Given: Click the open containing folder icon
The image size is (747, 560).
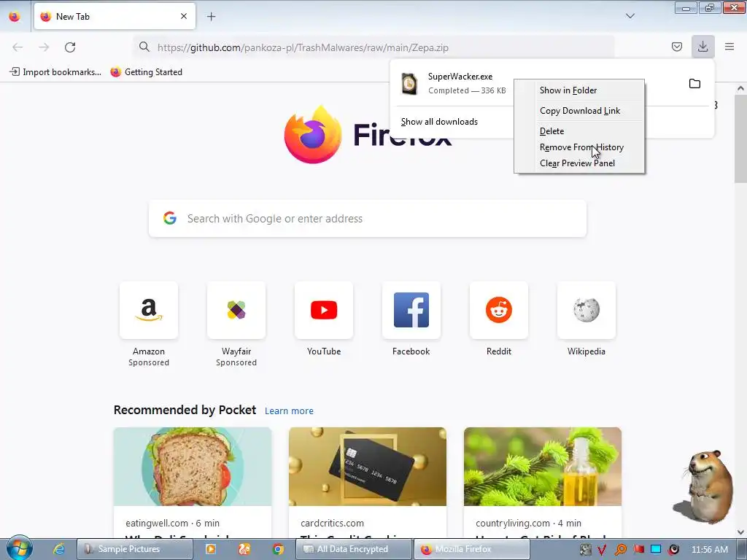Looking at the screenshot, I should [694, 84].
